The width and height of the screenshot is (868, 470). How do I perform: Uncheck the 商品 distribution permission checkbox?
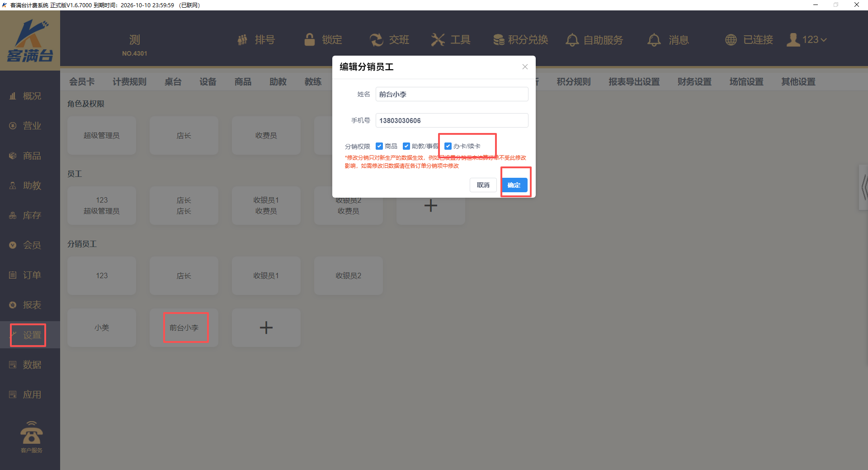point(379,146)
